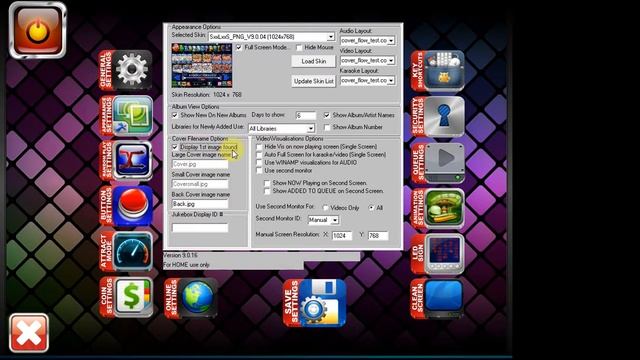Click Large Cover image name field

point(200,164)
